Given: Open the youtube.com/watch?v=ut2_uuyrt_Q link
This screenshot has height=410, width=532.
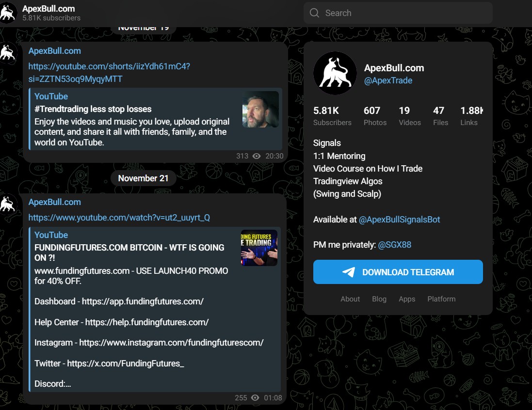Looking at the screenshot, I should (119, 218).
